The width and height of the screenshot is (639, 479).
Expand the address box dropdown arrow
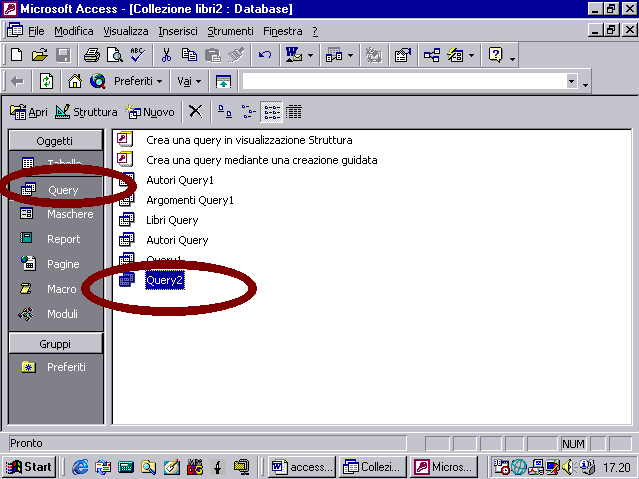tap(572, 81)
